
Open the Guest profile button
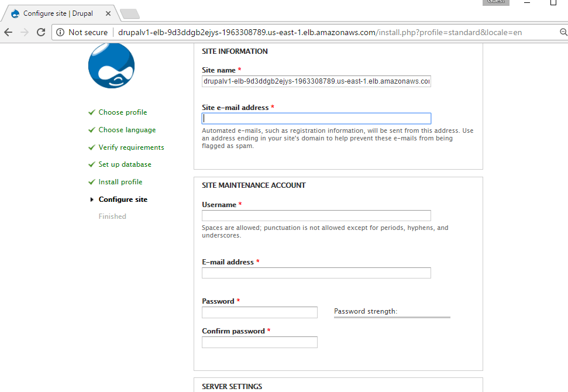click(495, 2)
